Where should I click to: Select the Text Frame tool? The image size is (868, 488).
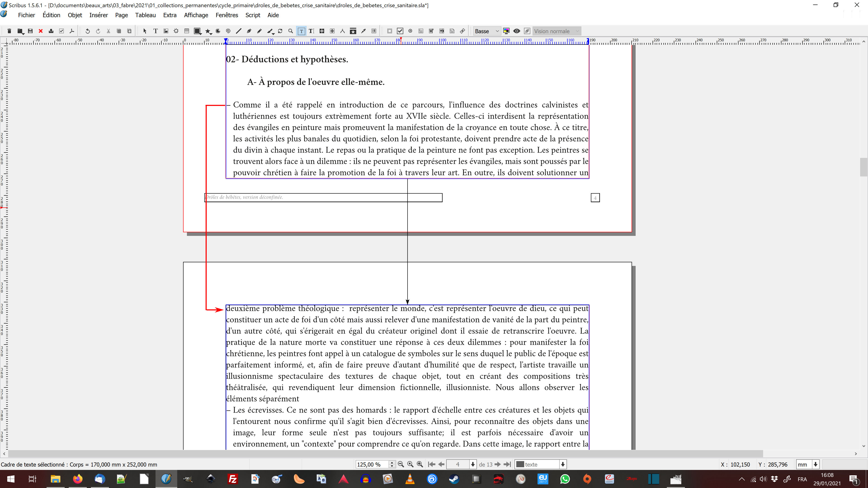click(x=155, y=31)
